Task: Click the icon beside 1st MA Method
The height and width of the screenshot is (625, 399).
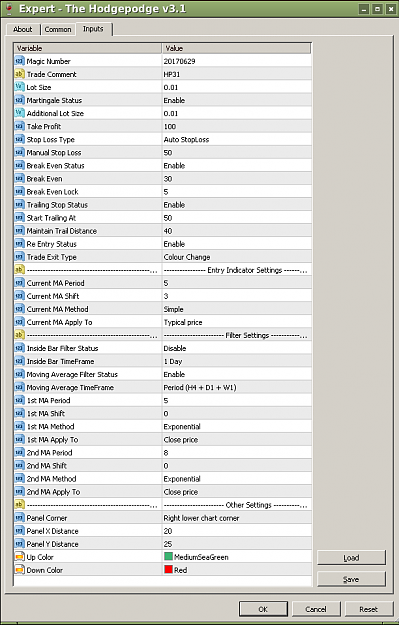Action: click(20, 426)
